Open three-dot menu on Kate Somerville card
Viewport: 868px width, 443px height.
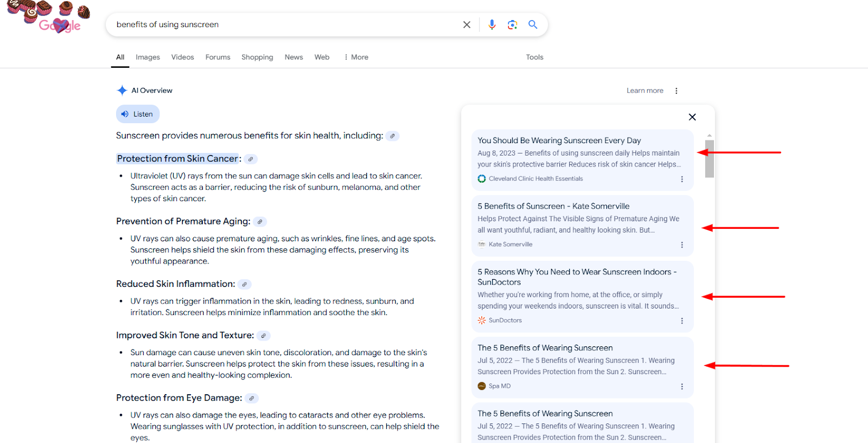pyautogui.click(x=682, y=245)
